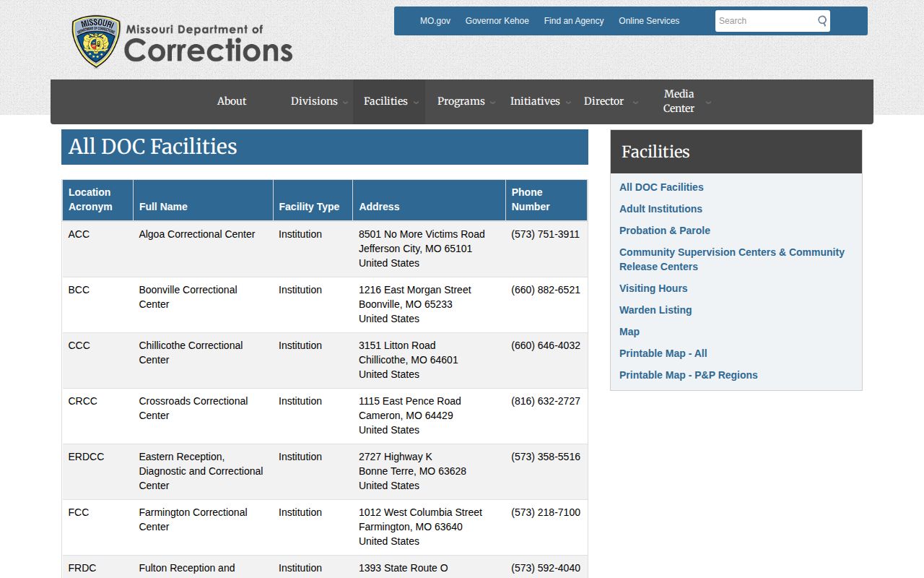Click phone number (816) 632-2727
Image resolution: width=924 pixels, height=578 pixels.
coord(546,401)
